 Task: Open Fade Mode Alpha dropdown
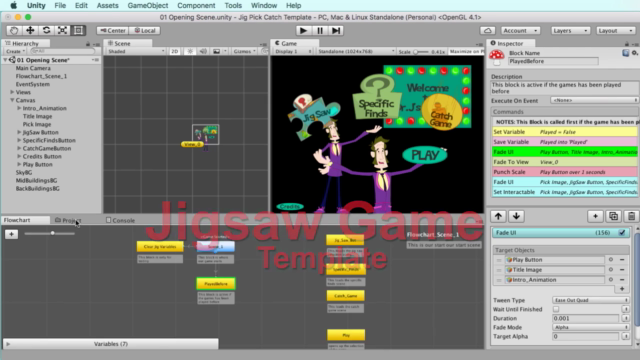tap(591, 327)
